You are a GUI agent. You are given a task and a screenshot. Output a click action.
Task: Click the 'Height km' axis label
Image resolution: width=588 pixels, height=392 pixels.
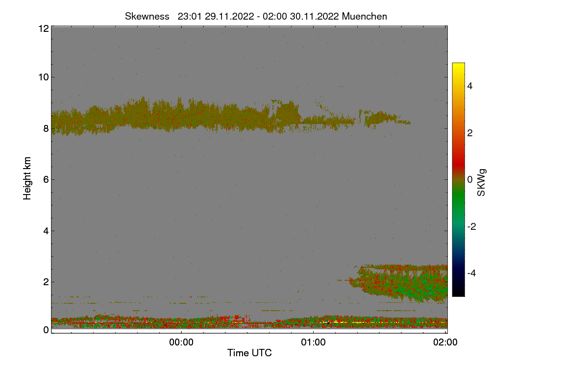click(x=27, y=179)
